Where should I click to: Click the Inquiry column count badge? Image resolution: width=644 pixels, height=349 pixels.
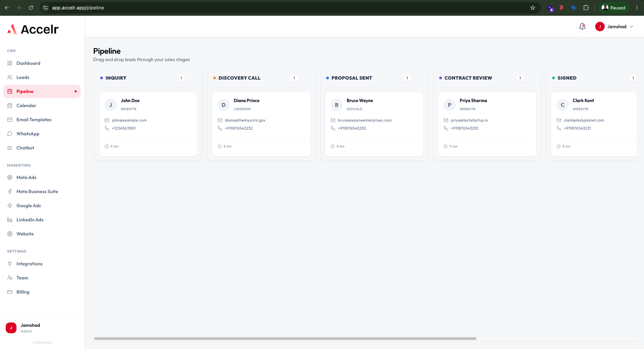coord(181,78)
